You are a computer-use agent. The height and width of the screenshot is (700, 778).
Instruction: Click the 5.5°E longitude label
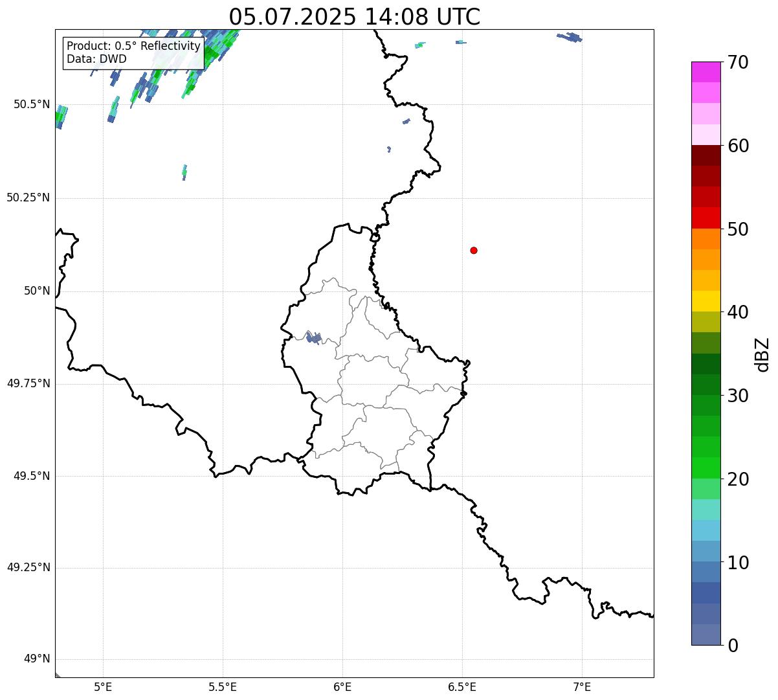[223, 686]
